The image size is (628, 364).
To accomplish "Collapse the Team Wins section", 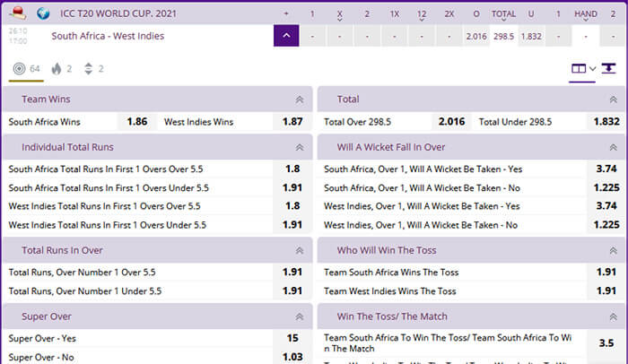I will point(299,100).
